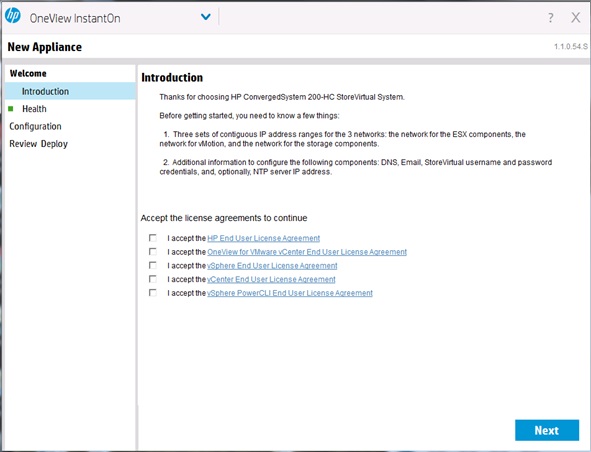Check the vSphere PowerCLI license checkbox
Image resolution: width=591 pixels, height=452 pixels.
coord(153,293)
